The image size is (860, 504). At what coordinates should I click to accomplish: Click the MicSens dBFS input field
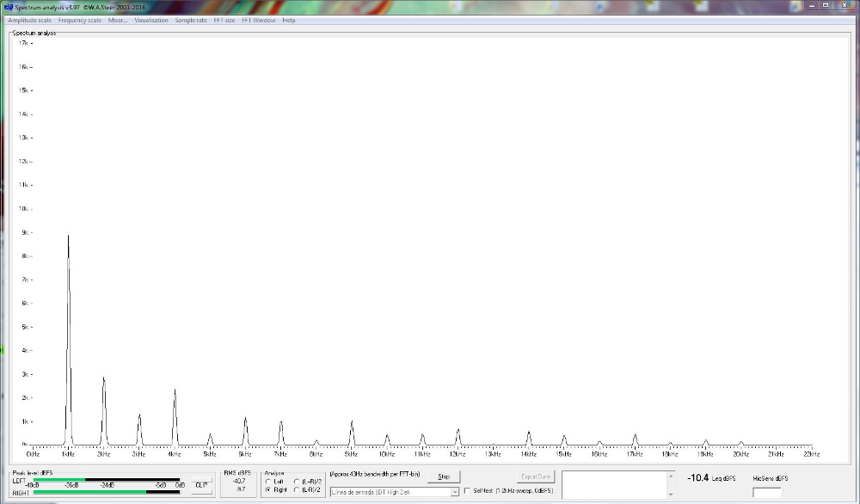(767, 493)
